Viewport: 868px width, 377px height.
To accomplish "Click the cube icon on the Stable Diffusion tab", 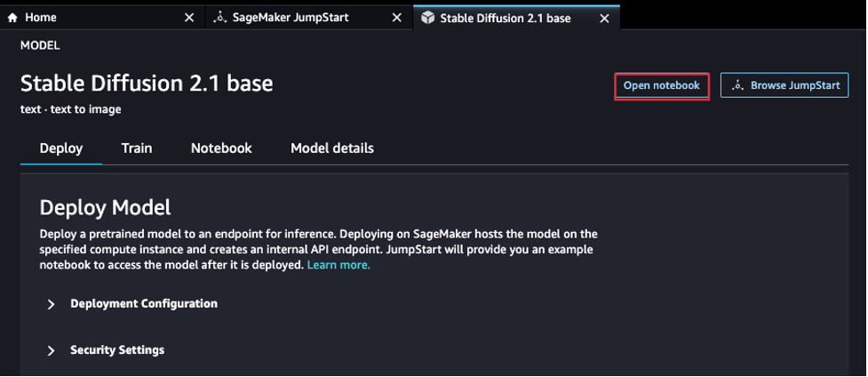I will coord(427,19).
